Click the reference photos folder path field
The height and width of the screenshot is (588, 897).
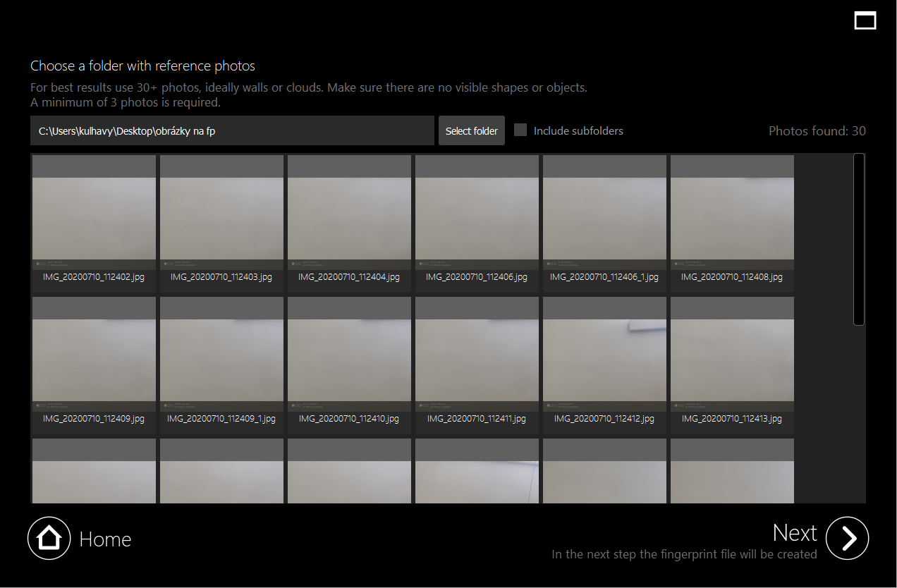(x=232, y=131)
